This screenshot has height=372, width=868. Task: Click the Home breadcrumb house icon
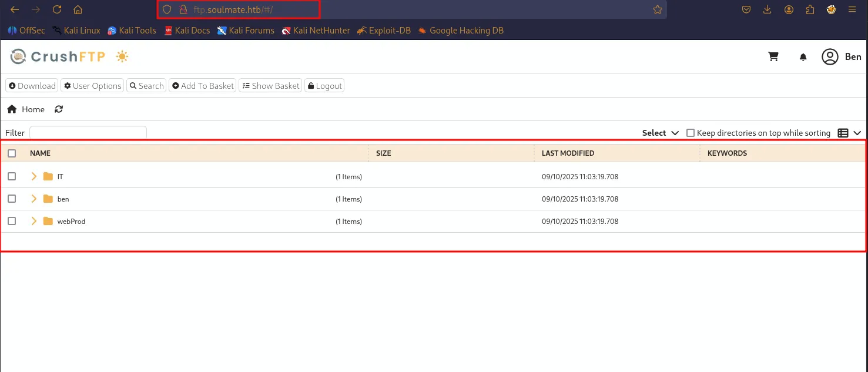coord(12,109)
